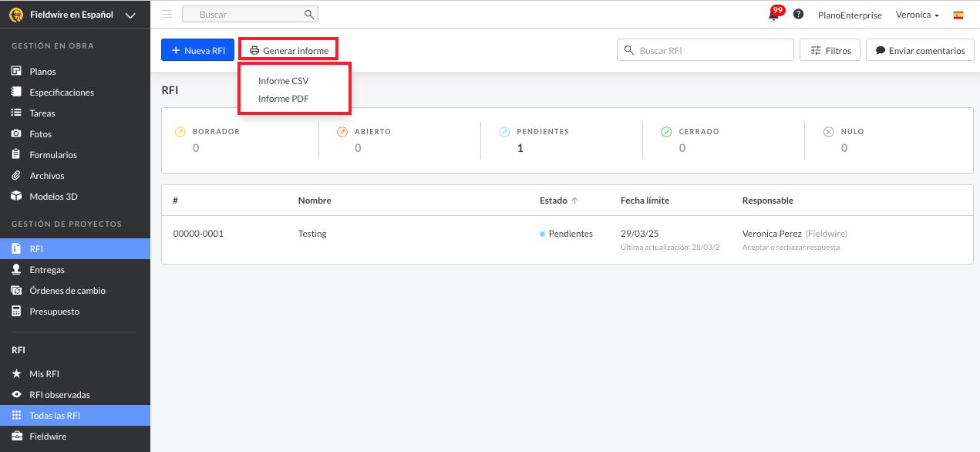Filter by Cerrado status card
Image resolution: width=980 pixels, height=452 pixels.
[x=699, y=140]
